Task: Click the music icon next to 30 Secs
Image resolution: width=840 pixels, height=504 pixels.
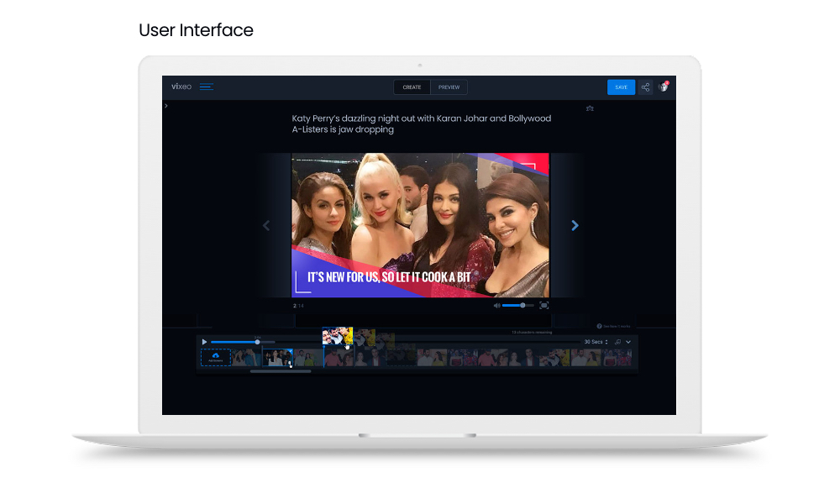Action: pyautogui.click(x=617, y=342)
